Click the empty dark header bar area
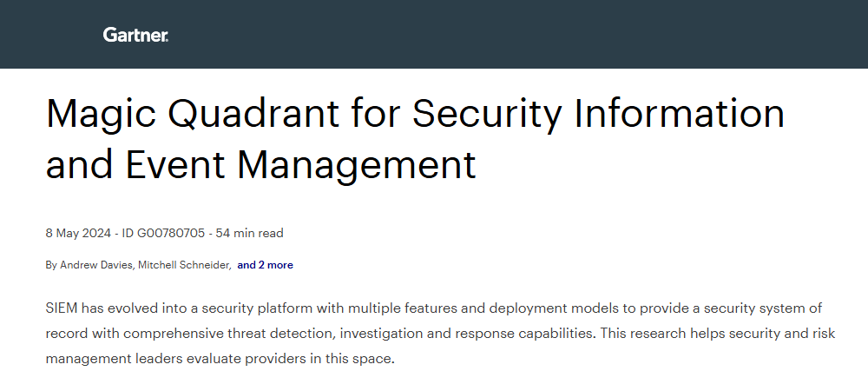 click(521, 35)
